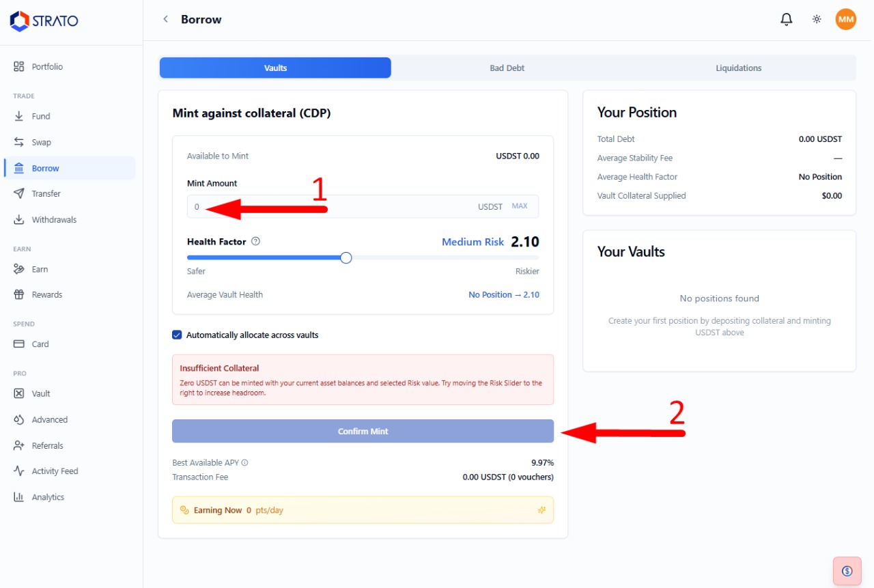Open the Activity Feed label
This screenshot has width=874, height=588.
click(x=55, y=471)
